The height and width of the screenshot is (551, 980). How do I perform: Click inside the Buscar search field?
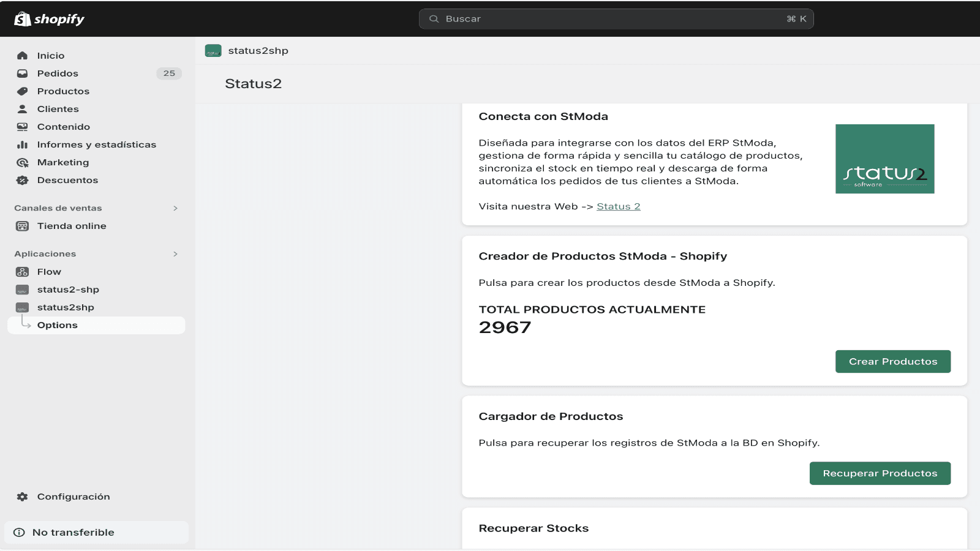tap(616, 18)
